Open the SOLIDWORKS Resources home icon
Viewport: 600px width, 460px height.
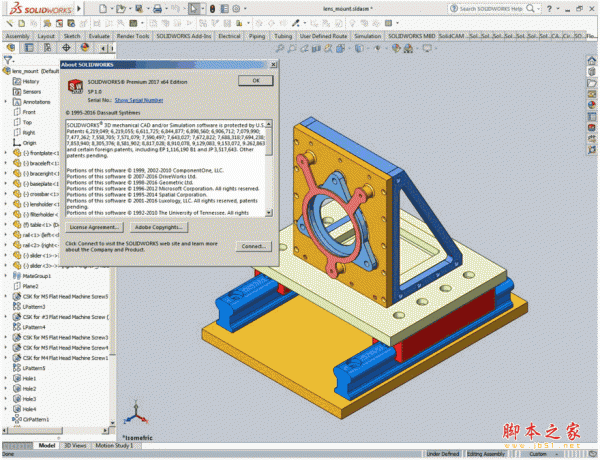592,60
